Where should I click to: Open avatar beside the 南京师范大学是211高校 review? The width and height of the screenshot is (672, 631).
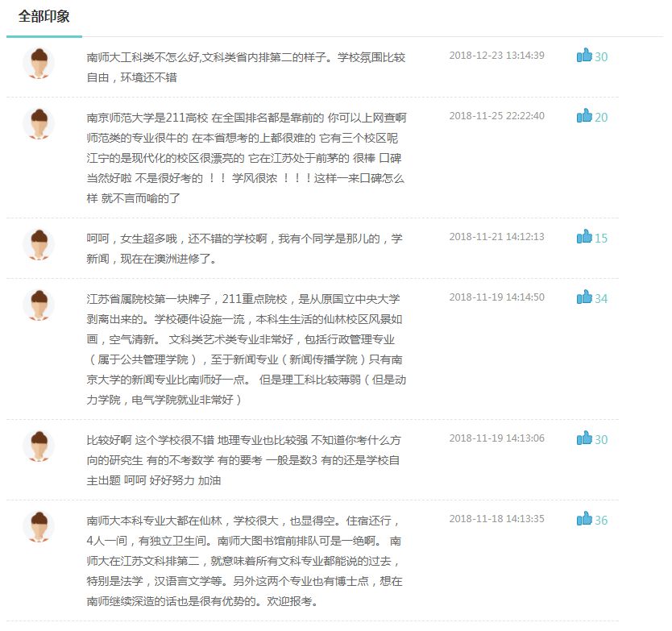coord(39,124)
